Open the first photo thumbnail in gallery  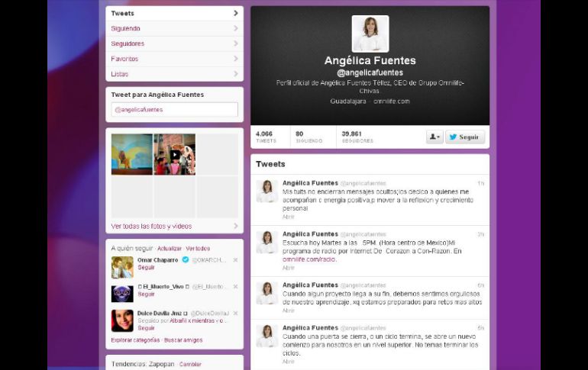[131, 155]
